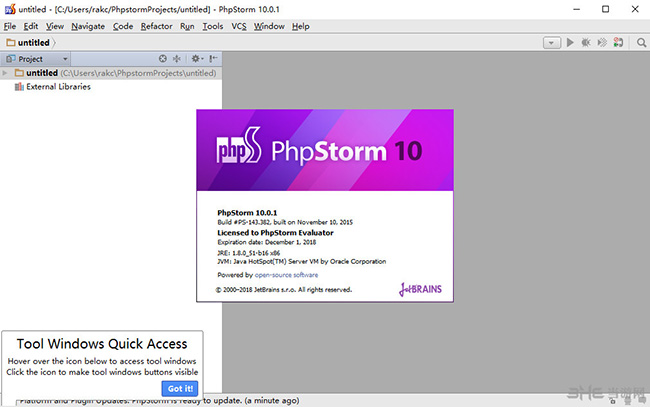Viewport: 650px width, 407px height.
Task: Open the Navigate menu
Action: [x=88, y=27]
